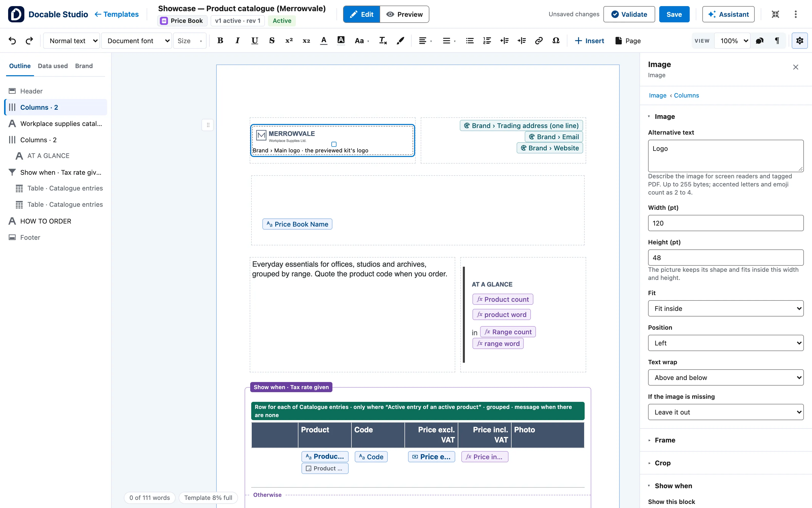
Task: Select the format painter brush
Action: point(400,41)
